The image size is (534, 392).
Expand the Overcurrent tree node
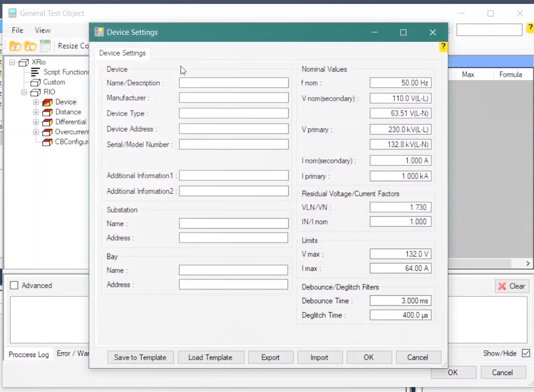[x=36, y=132]
